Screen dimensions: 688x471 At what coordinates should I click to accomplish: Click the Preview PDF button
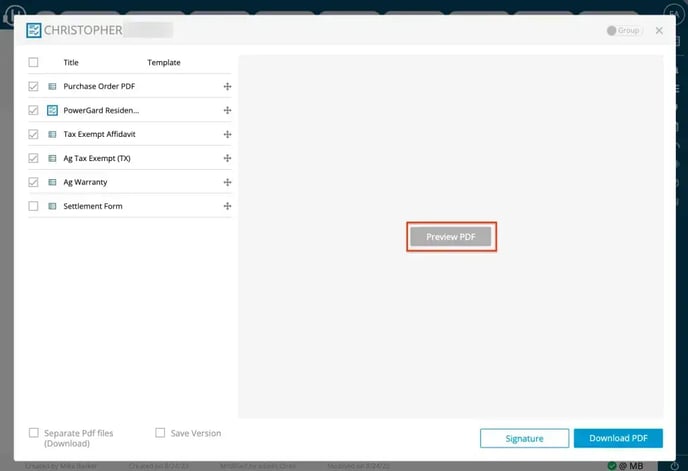(x=450, y=237)
